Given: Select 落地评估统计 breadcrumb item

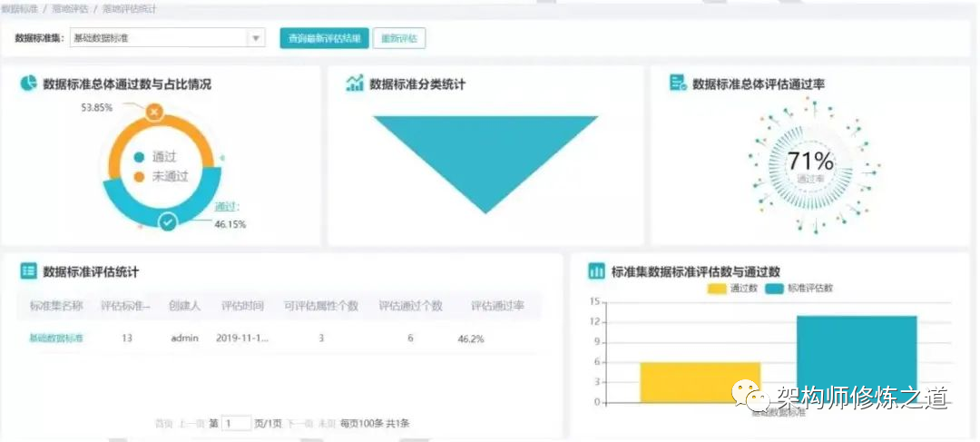Looking at the screenshot, I should (x=130, y=9).
